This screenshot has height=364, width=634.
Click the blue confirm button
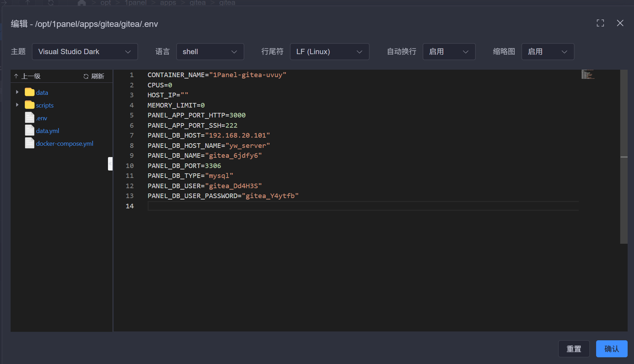[611, 349]
